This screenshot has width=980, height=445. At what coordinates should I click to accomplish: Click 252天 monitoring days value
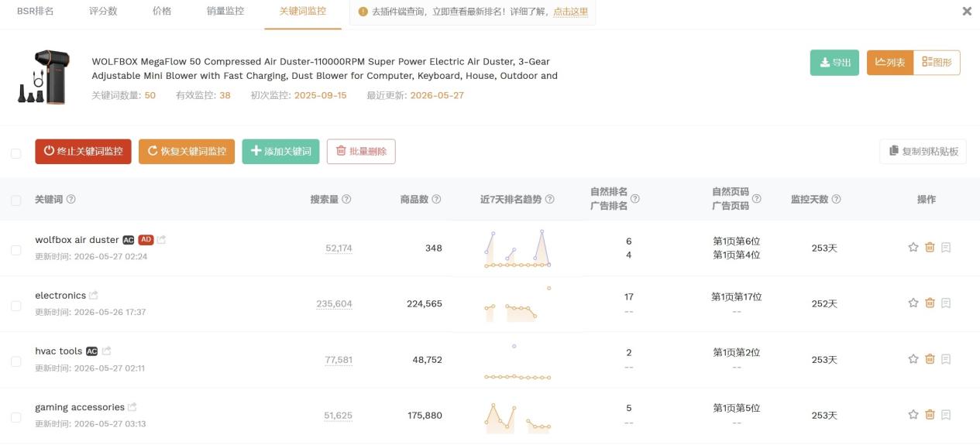(x=824, y=304)
